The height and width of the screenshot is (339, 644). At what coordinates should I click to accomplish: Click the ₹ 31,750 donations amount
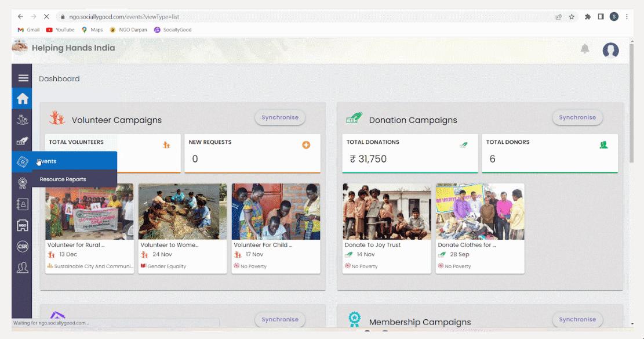pos(368,159)
